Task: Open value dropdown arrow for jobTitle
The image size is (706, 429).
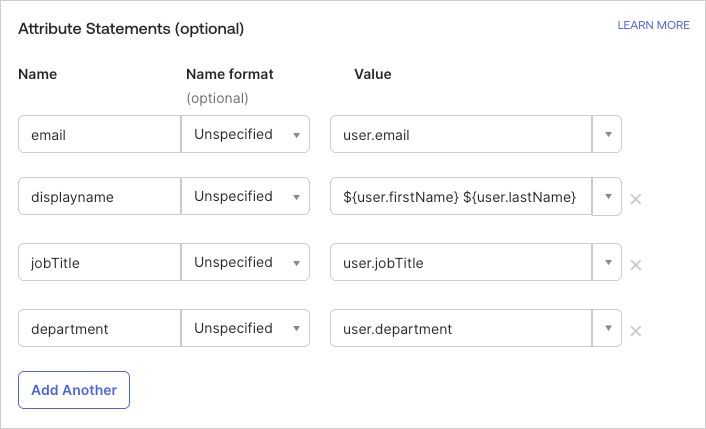Action: pos(607,263)
